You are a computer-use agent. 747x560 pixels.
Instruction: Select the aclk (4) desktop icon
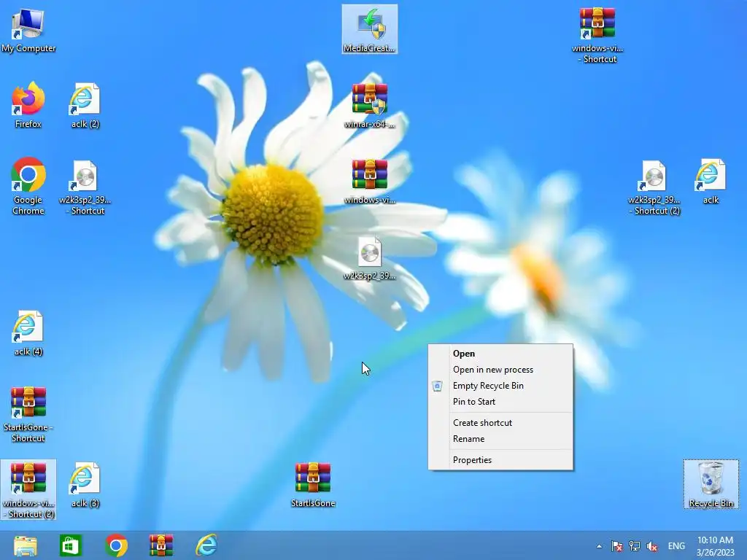[x=28, y=332]
